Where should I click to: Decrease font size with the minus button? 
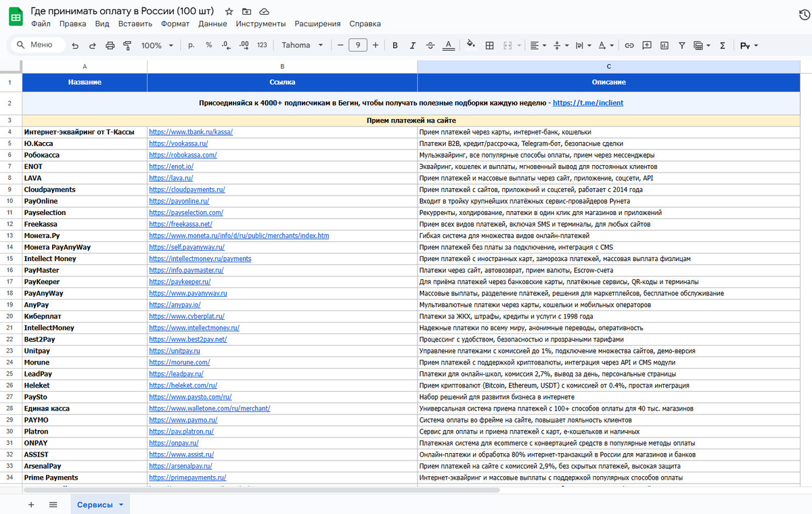click(x=340, y=45)
